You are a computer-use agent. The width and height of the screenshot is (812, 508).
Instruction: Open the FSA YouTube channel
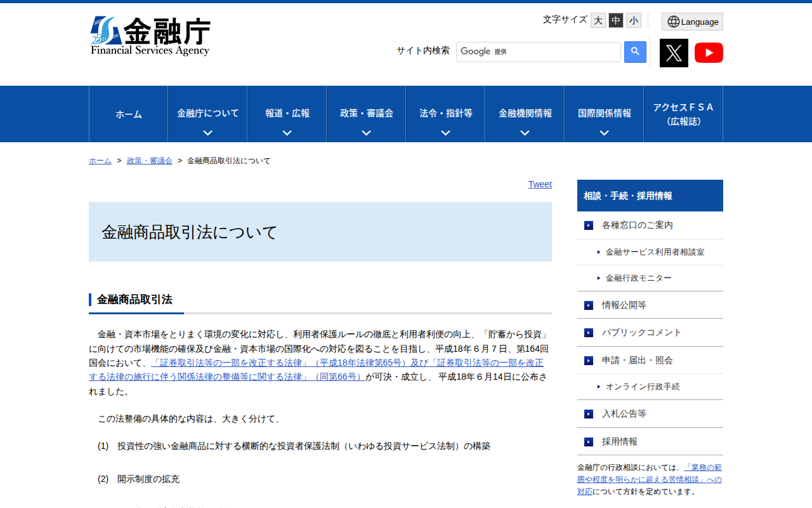point(709,53)
